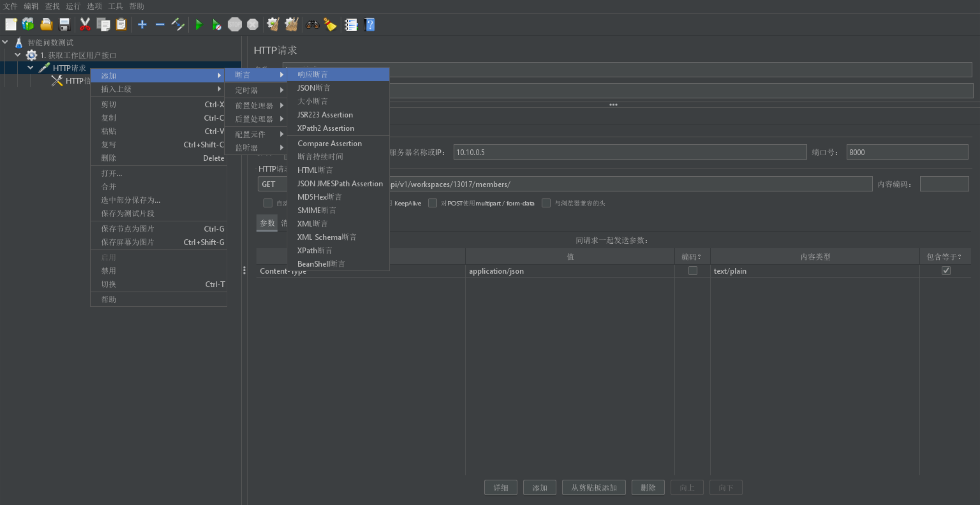
Task: Collapse the 智能问数测试 tree node
Action: 5,42
